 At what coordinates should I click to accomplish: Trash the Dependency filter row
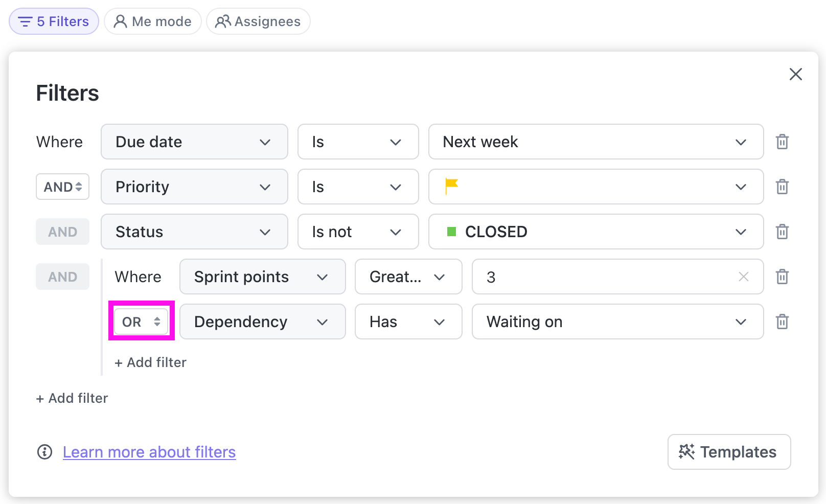click(782, 322)
